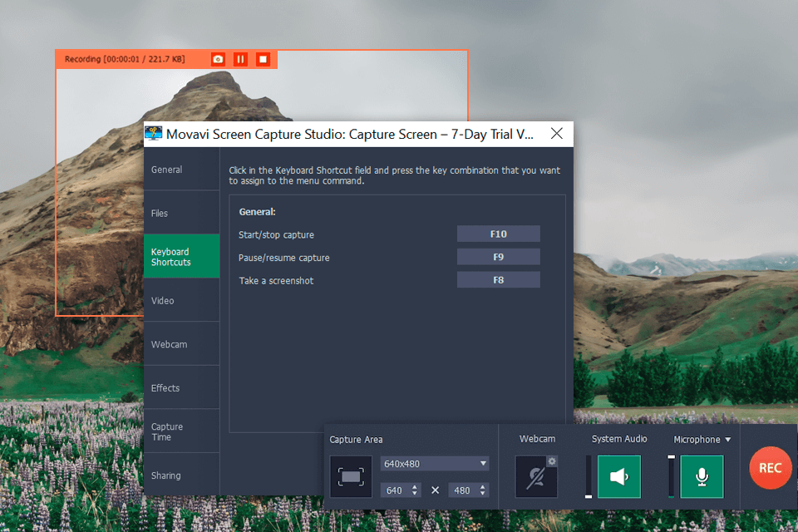The height and width of the screenshot is (532, 798).
Task: Toggle the microphone recording button
Action: pyautogui.click(x=702, y=476)
